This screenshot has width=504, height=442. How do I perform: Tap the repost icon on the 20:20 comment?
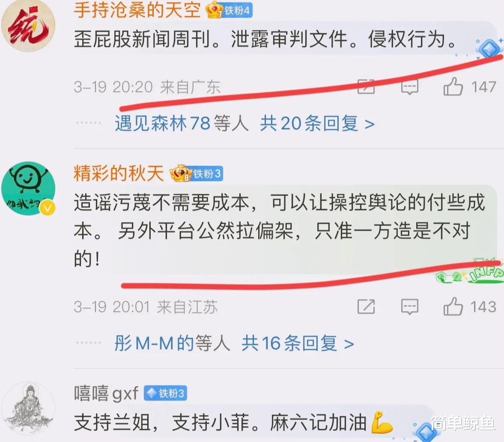point(366,86)
